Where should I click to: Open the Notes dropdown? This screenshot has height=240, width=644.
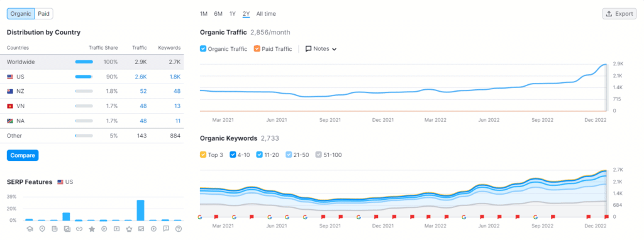click(321, 49)
